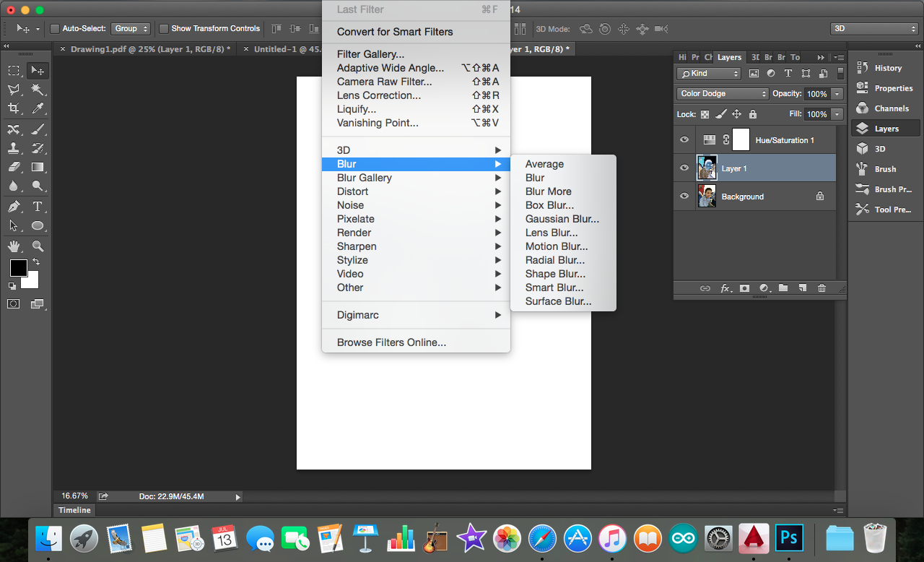Open the Channels panel button
This screenshot has height=562, width=924.
coord(885,108)
